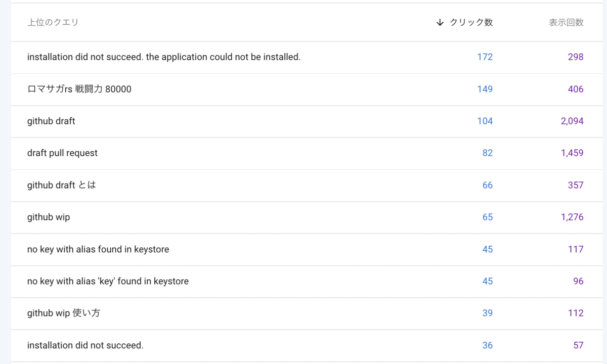
Task: Click the 406 impressions value
Action: click(x=576, y=89)
